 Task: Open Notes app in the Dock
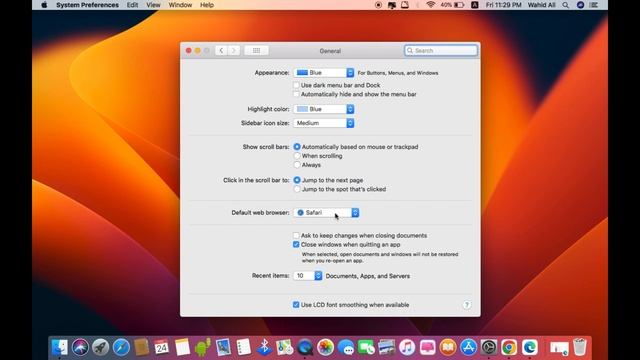click(182, 347)
